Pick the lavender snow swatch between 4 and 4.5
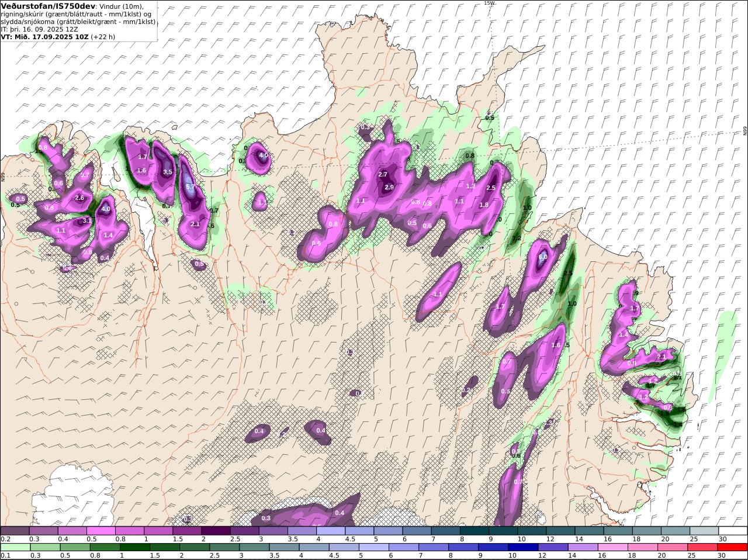The width and height of the screenshot is (748, 560). point(330,530)
